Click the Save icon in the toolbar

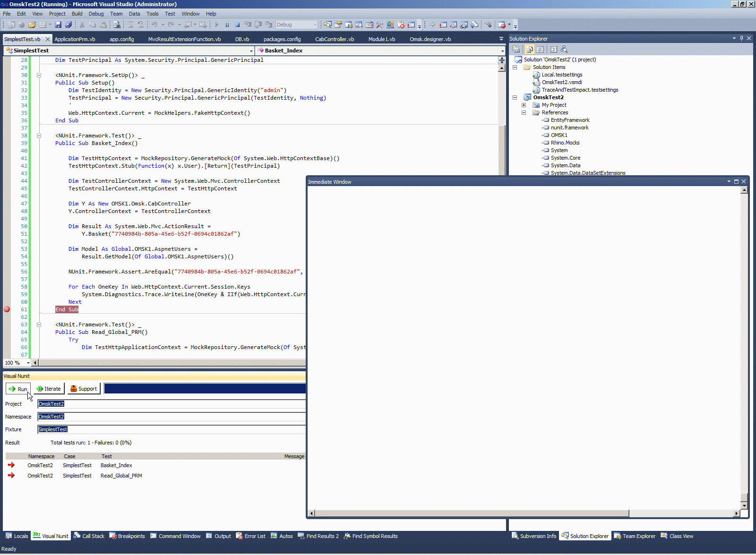(58, 25)
